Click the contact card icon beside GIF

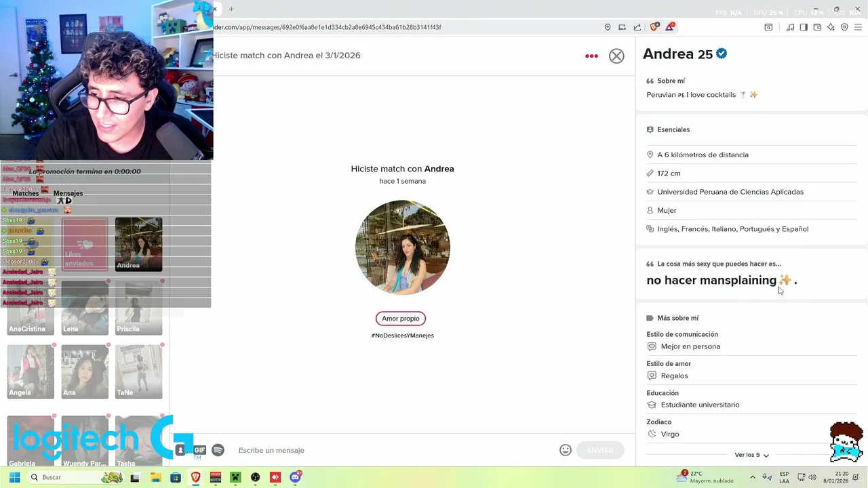tap(180, 450)
